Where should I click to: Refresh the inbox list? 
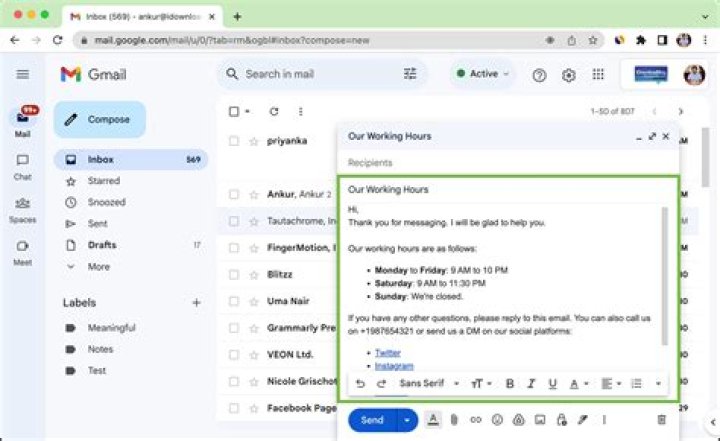(x=273, y=111)
